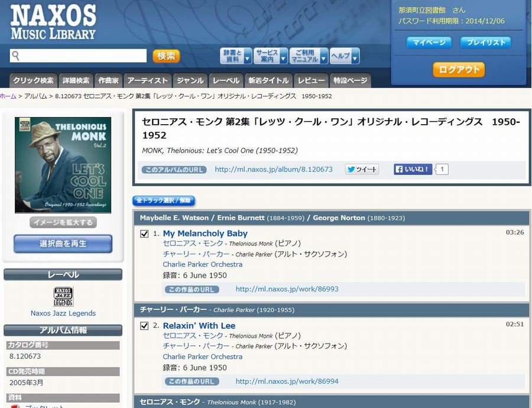Click the English album subtitle Let's Cool One

click(220, 150)
